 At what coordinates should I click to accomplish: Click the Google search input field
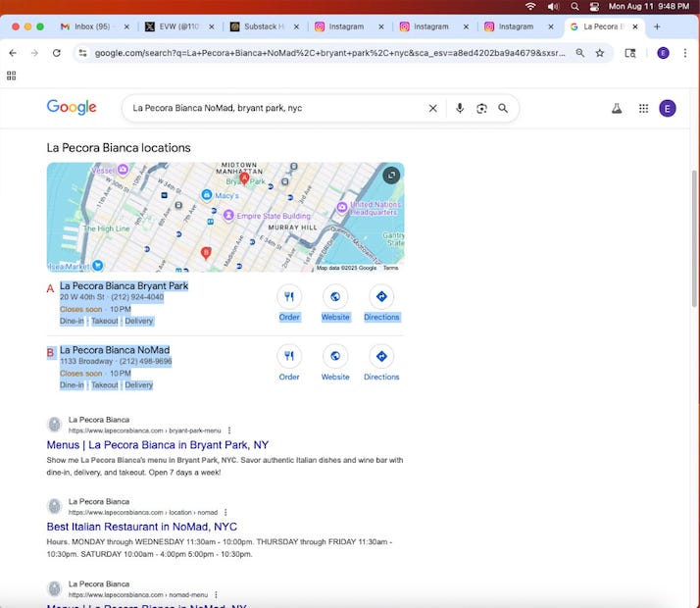pyautogui.click(x=276, y=108)
